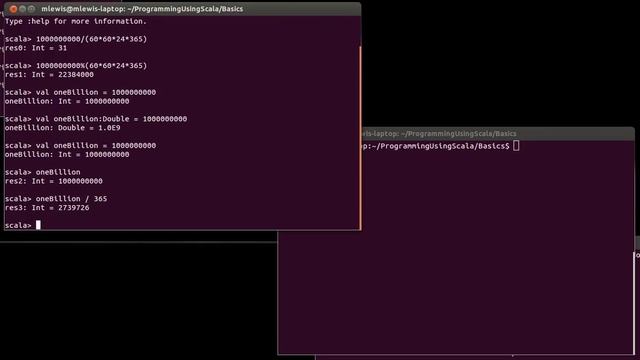Image resolution: width=640 pixels, height=360 pixels.
Task: Click the background terminal's title bar
Action: pyautogui.click(x=497, y=133)
